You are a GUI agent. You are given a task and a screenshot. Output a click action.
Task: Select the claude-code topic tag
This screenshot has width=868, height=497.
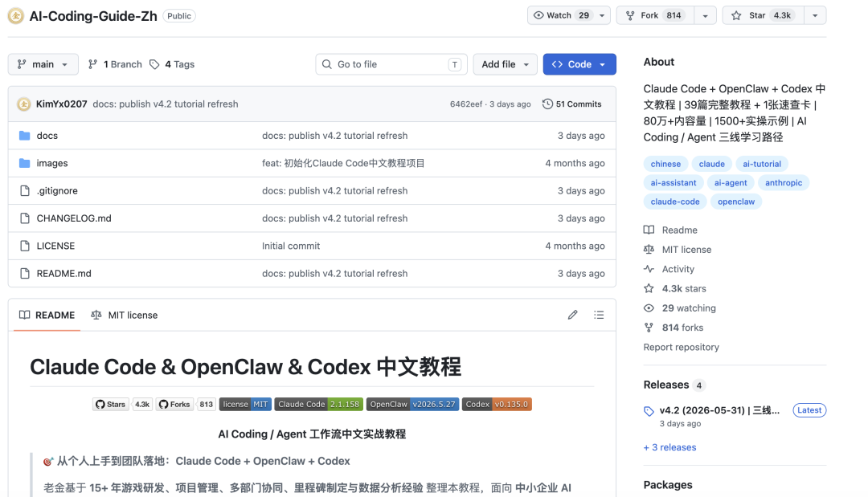click(x=675, y=202)
